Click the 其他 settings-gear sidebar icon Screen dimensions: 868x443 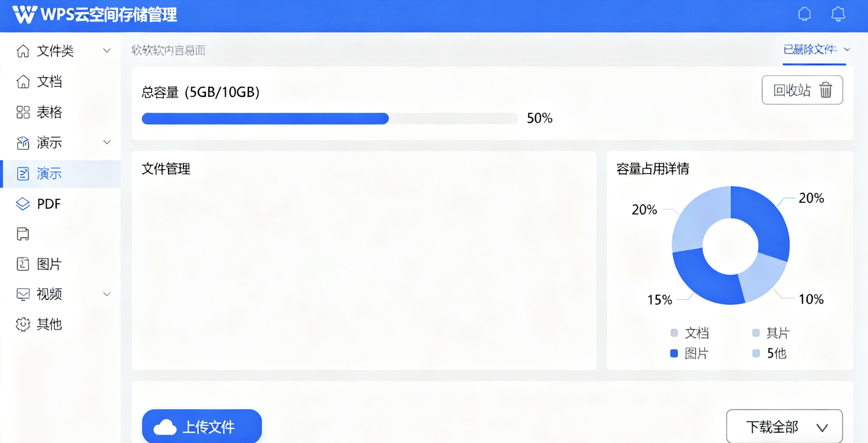click(x=23, y=324)
